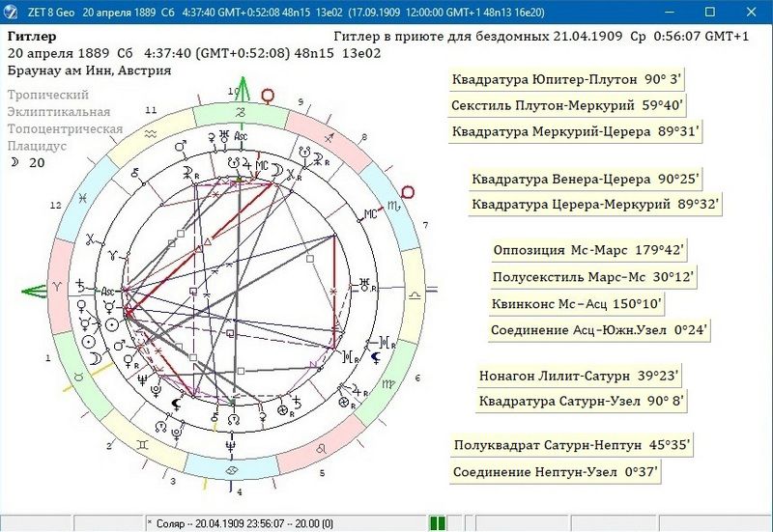Open 'Соединение Нептун-Узел 0°37'' label
Viewport: 773px width, 532px height.
[x=555, y=472]
